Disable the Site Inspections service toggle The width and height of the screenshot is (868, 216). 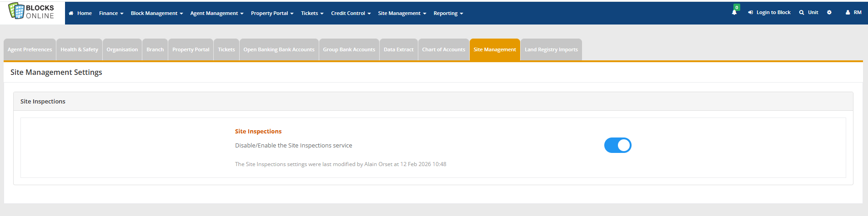617,145
